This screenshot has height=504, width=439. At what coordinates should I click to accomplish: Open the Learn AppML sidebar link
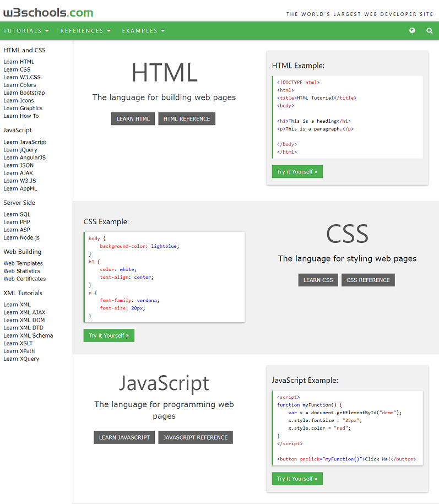click(20, 188)
